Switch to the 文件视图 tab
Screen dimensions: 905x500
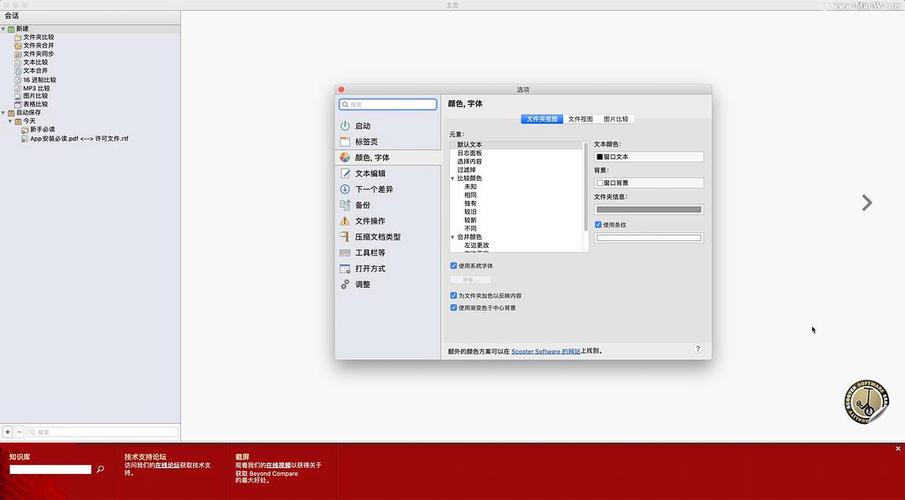point(581,119)
